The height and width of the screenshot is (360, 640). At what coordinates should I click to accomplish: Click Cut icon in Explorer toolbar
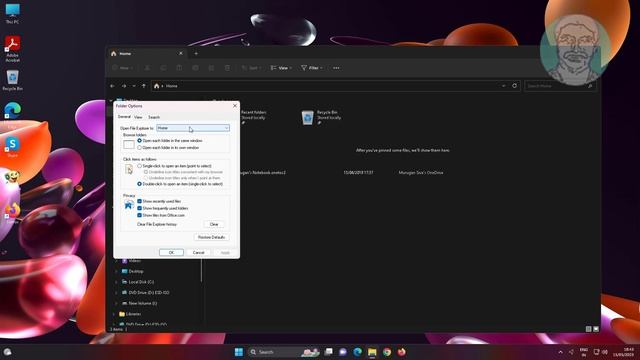[147, 68]
